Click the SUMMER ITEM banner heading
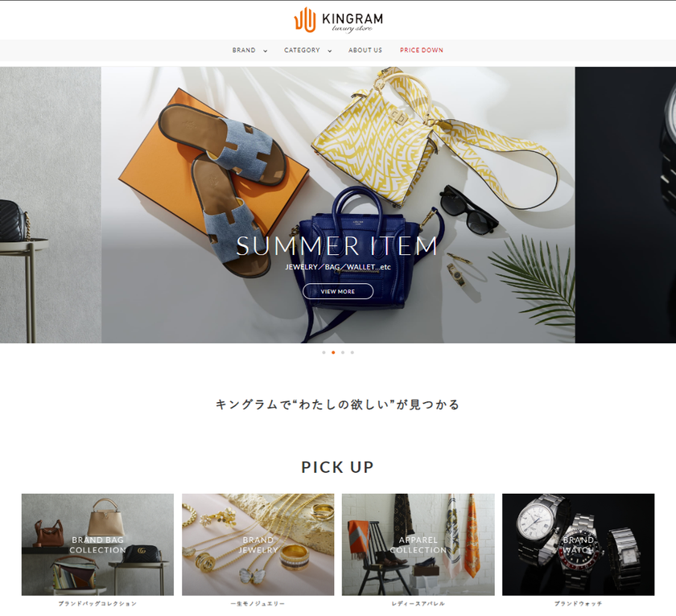Screen dimensions: 676x616 point(337,246)
